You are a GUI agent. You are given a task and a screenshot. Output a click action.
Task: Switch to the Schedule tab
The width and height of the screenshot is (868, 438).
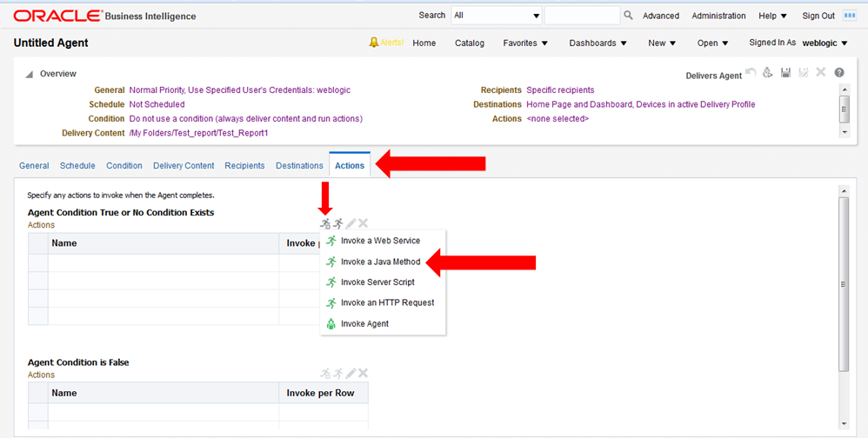pos(77,165)
